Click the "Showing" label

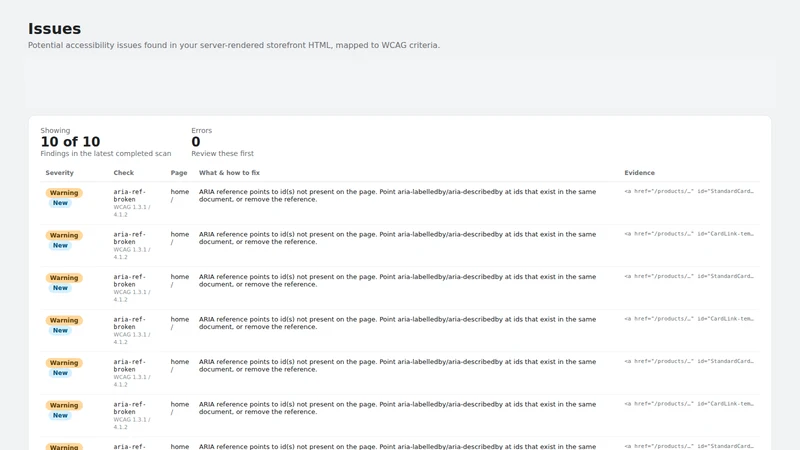click(x=55, y=131)
